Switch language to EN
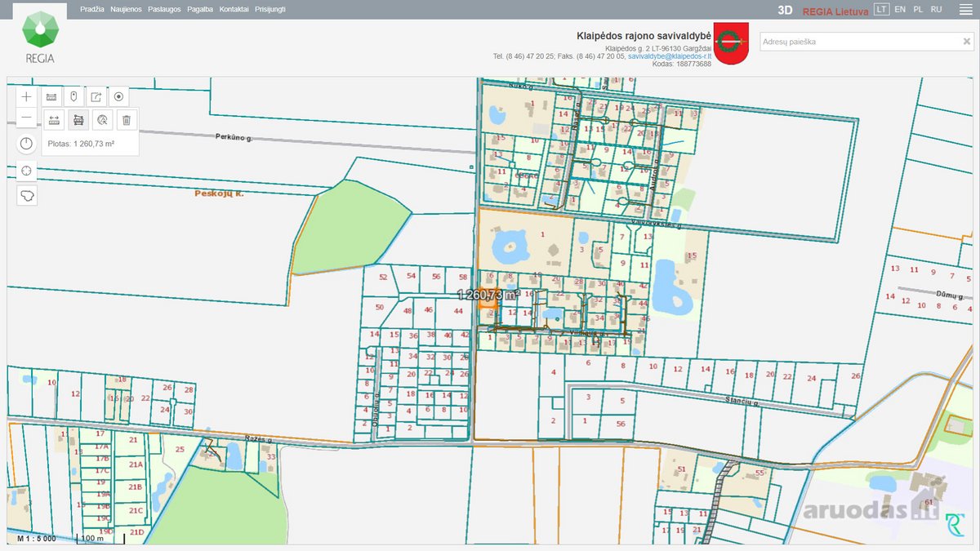Image resolution: width=980 pixels, height=551 pixels. click(900, 9)
